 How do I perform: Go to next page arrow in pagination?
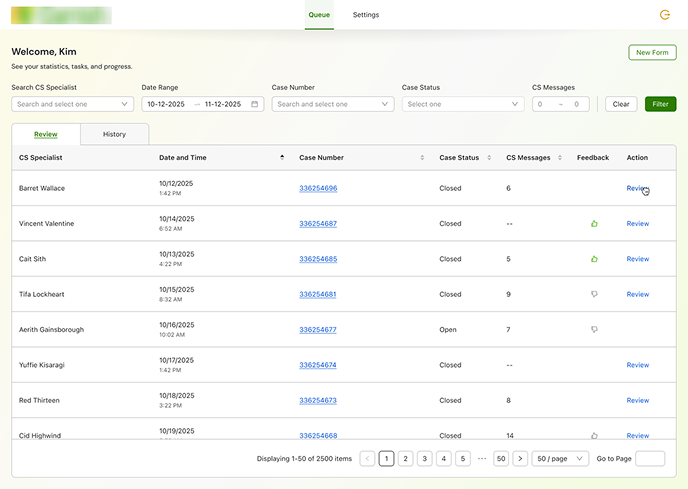520,458
